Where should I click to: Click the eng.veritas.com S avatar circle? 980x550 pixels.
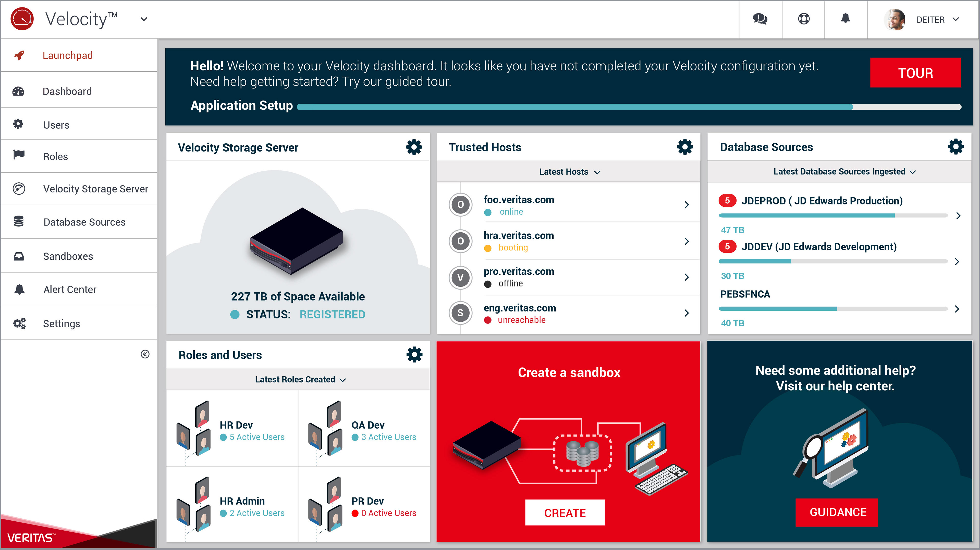460,313
